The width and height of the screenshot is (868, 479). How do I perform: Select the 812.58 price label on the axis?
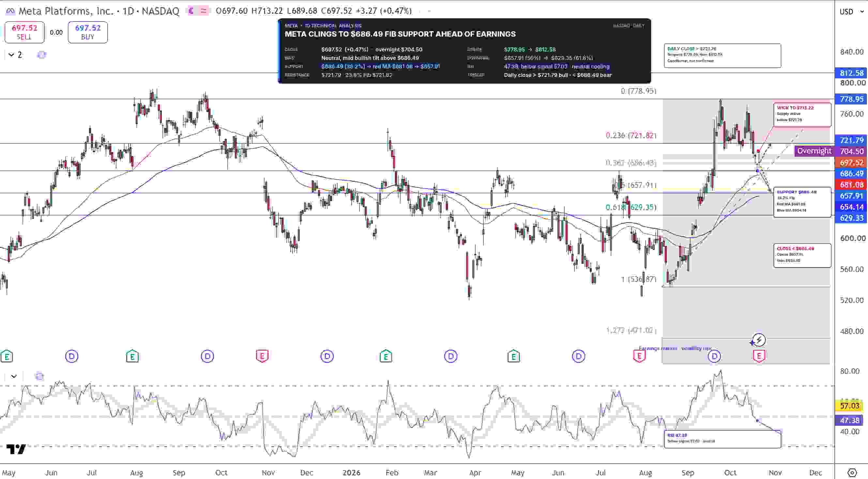tap(851, 73)
